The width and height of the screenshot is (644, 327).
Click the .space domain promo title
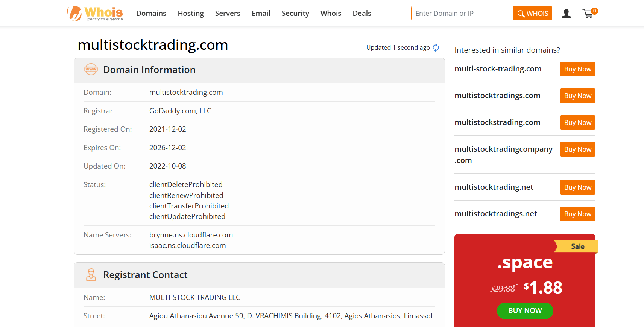click(x=525, y=262)
